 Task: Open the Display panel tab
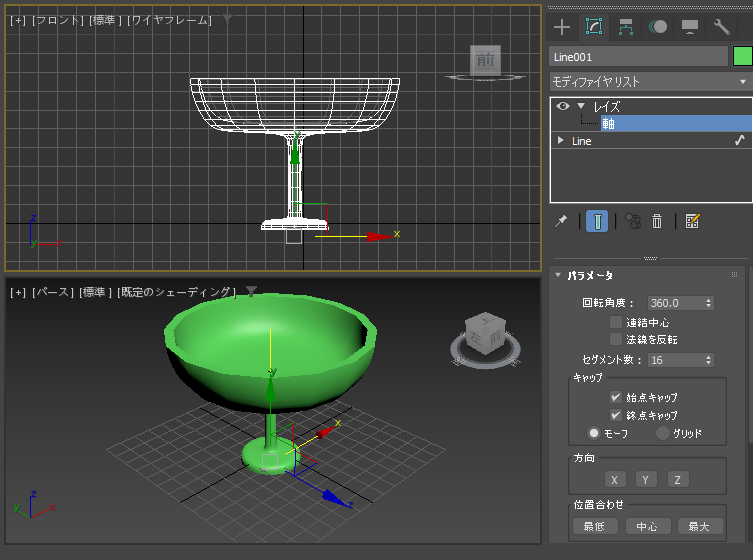[690, 27]
